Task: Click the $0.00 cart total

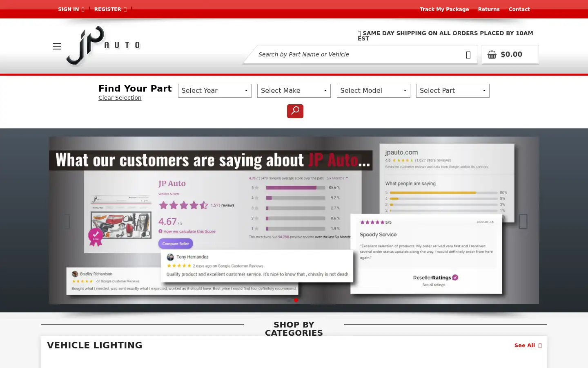Action: tap(511, 54)
